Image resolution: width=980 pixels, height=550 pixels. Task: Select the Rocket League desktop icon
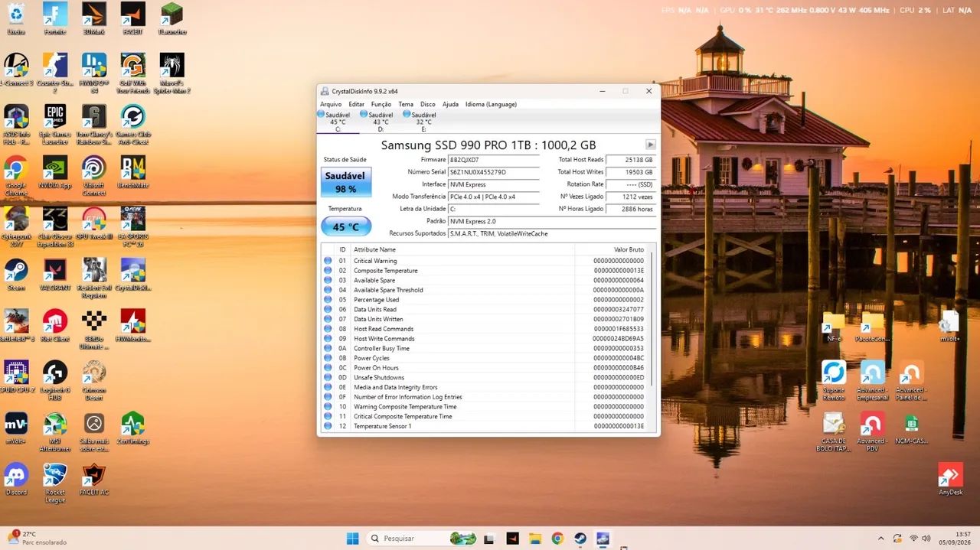coord(55,483)
